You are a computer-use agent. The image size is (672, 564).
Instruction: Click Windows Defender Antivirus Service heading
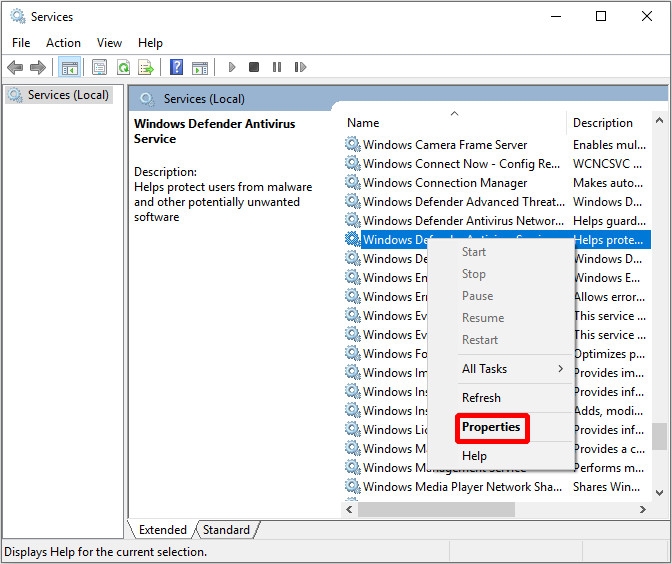click(x=214, y=131)
